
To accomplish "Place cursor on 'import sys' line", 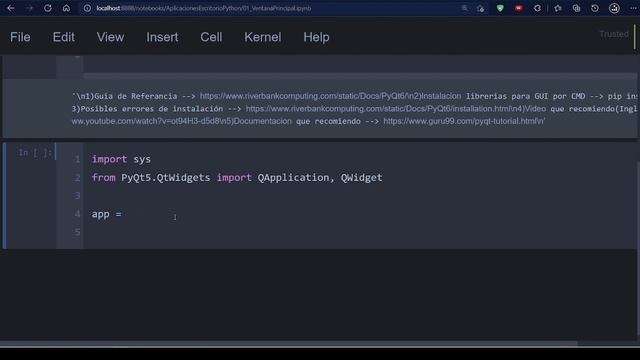I will 121,159.
